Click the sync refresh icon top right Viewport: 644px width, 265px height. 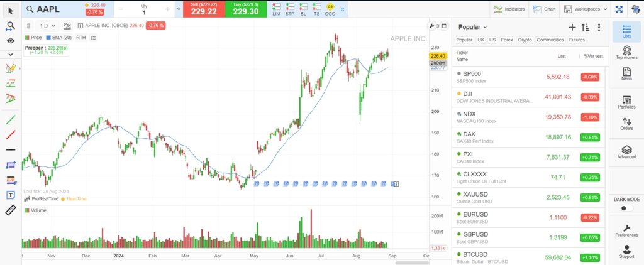635,9
